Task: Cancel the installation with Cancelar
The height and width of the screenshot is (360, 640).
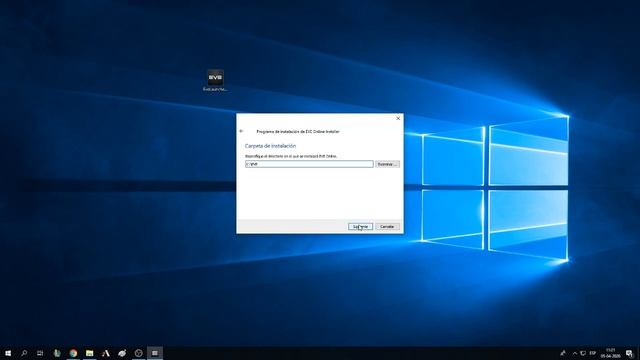Action: (387, 227)
